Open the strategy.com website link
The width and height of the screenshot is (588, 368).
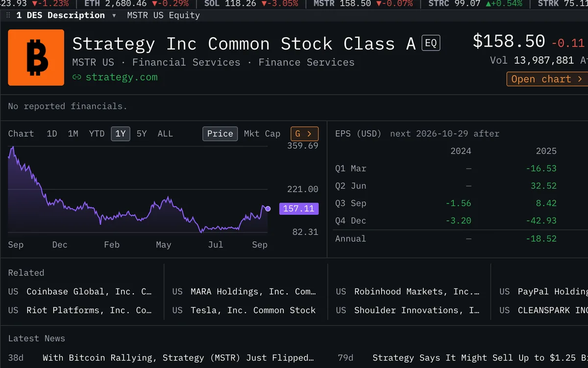122,77
